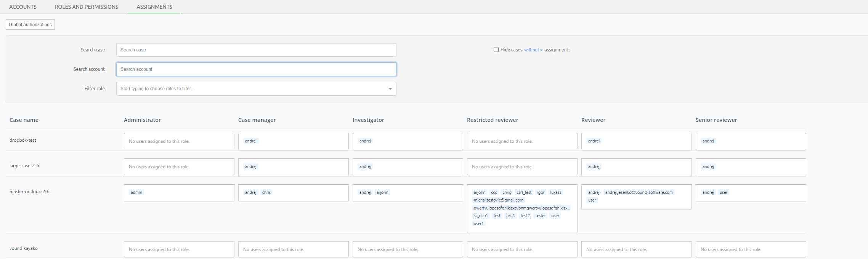This screenshot has width=868, height=259.
Task: Open dropbox-test Administrator assignment box
Action: pyautogui.click(x=179, y=141)
